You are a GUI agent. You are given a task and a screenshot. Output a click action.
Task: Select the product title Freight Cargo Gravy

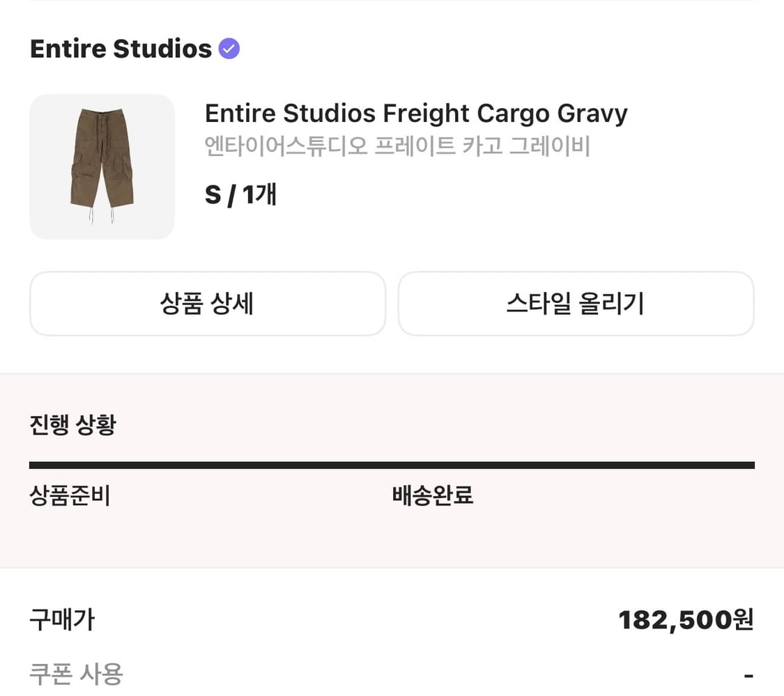[415, 113]
